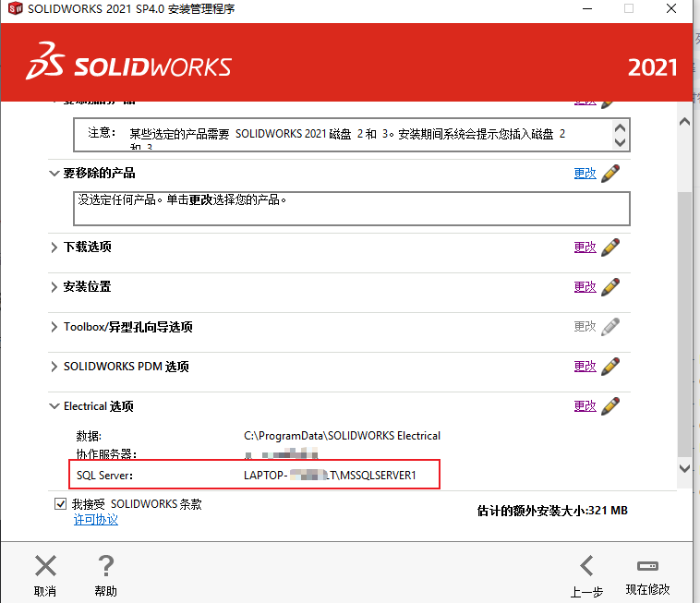Expand the 安装位置 section
Viewport: 700px width, 603px height.
coord(54,286)
